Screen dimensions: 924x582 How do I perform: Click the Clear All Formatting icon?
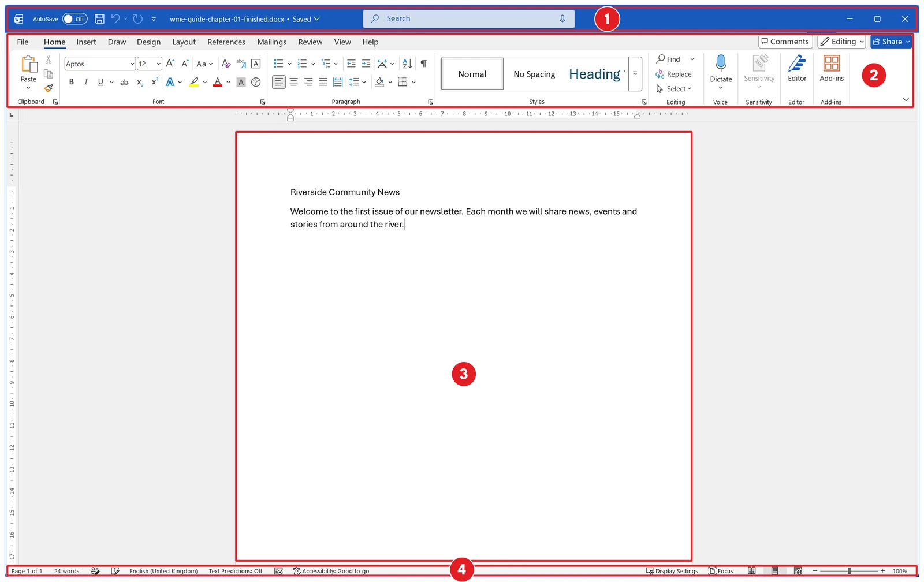coord(226,64)
